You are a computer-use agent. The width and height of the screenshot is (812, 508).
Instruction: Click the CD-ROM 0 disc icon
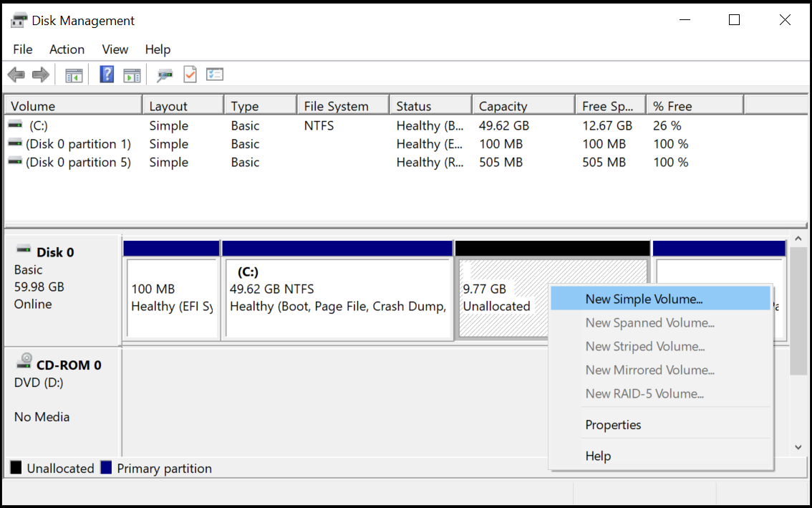(24, 361)
